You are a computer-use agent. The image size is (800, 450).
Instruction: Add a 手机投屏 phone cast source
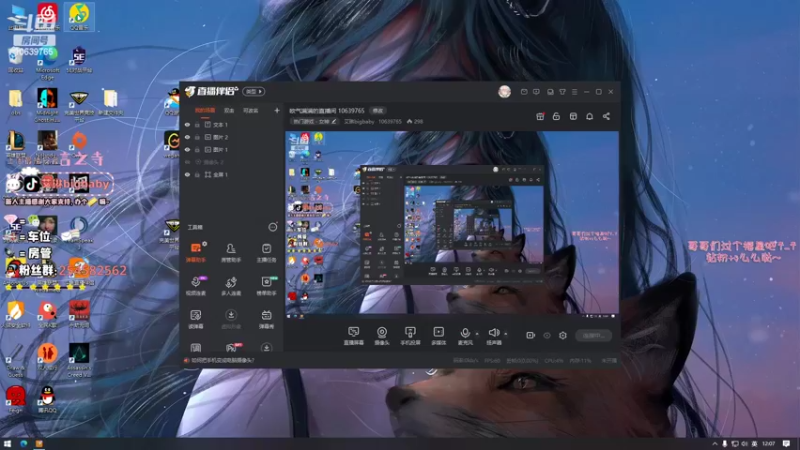[x=410, y=336]
